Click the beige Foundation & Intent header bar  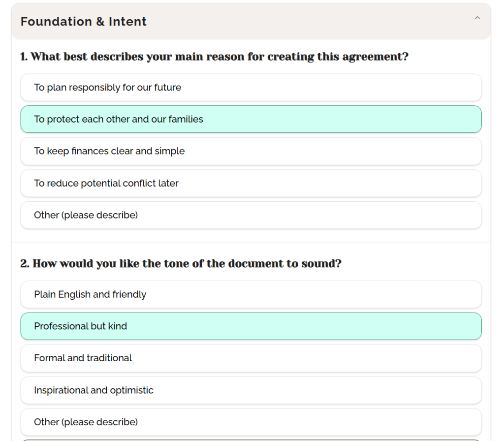295,22
